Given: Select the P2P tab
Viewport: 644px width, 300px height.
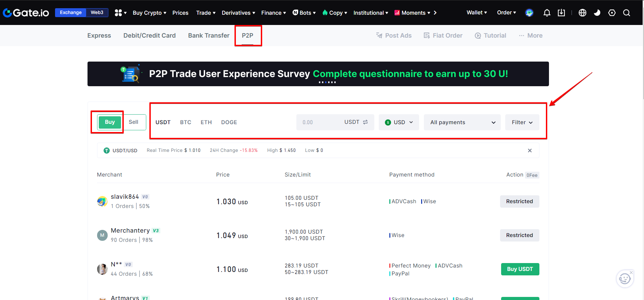Looking at the screenshot, I should 247,36.
